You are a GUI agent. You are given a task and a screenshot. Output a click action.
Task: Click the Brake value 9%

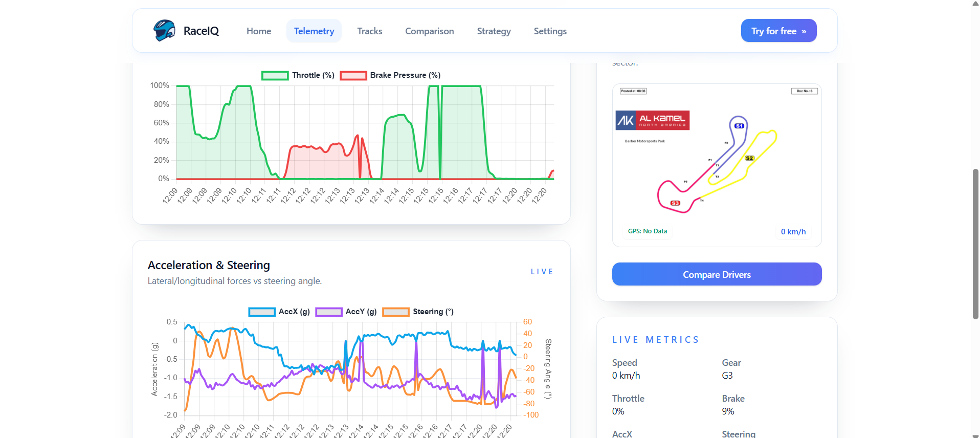click(x=728, y=411)
